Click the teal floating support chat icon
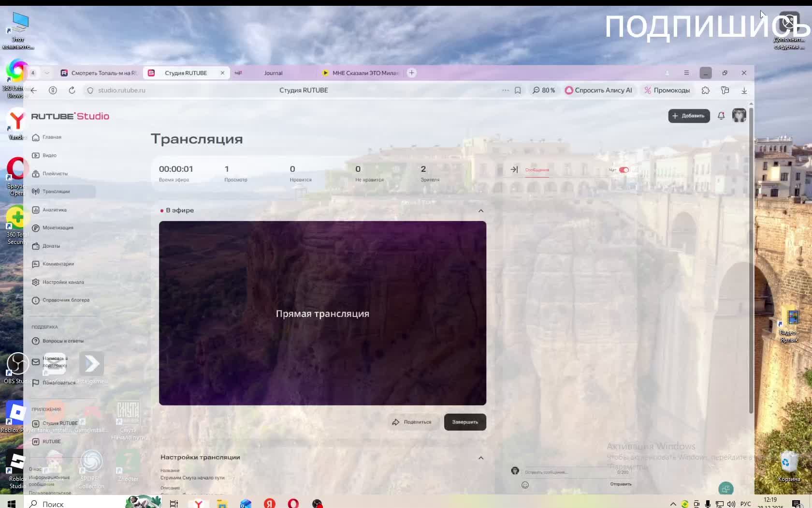Viewport: 812px width, 508px height. 726,489
